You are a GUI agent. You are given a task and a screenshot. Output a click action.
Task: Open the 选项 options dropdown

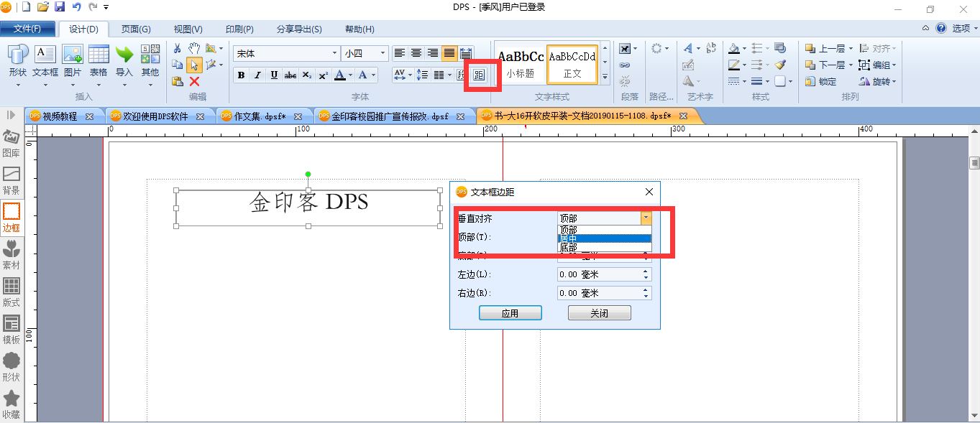coord(963,29)
